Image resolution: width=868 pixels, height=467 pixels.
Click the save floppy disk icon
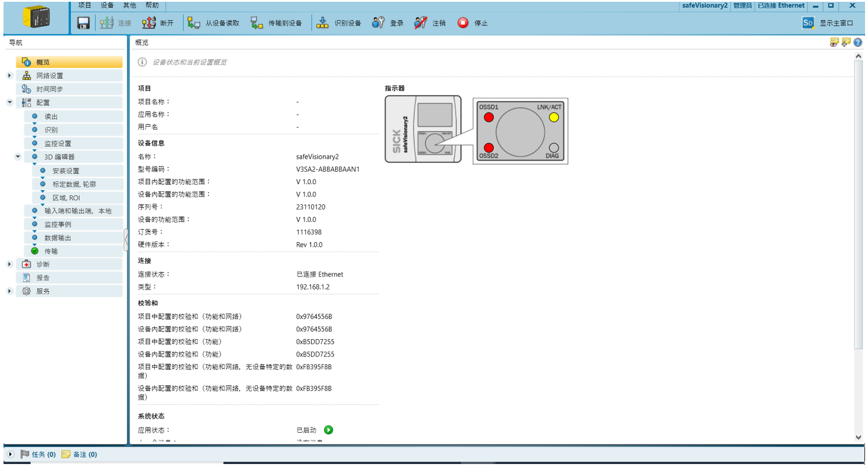click(83, 23)
